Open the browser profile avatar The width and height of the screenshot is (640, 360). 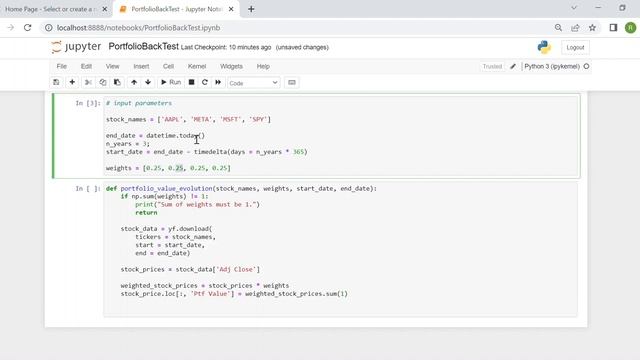pyautogui.click(x=630, y=28)
